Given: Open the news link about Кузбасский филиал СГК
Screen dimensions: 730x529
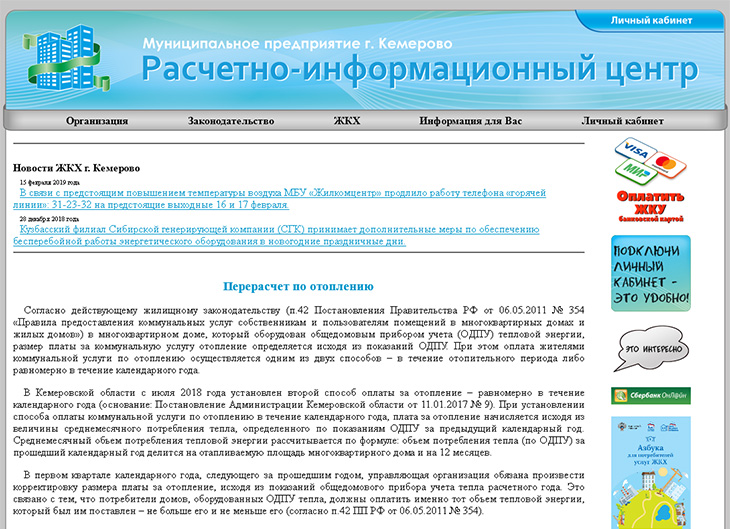Looking at the screenshot, I should [276, 235].
